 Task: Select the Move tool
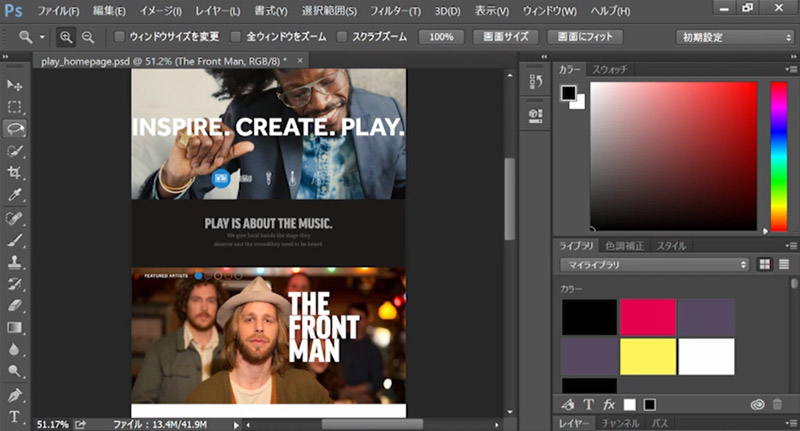pos(14,85)
